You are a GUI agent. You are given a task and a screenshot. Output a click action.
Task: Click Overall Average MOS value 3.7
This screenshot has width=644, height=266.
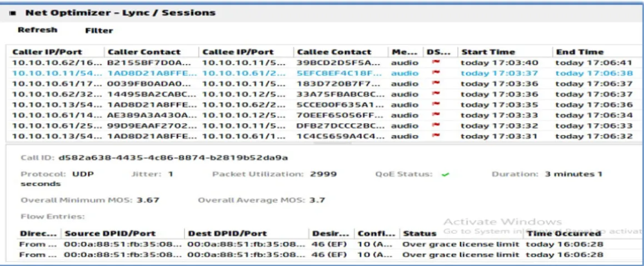[x=317, y=200]
